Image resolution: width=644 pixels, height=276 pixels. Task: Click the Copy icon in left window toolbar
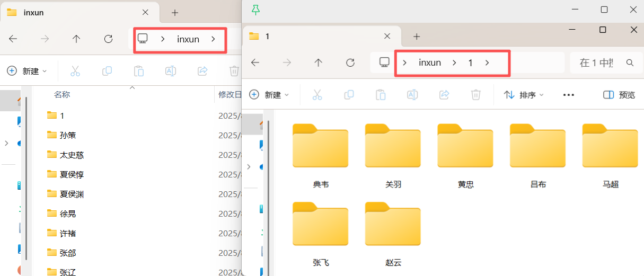[107, 71]
